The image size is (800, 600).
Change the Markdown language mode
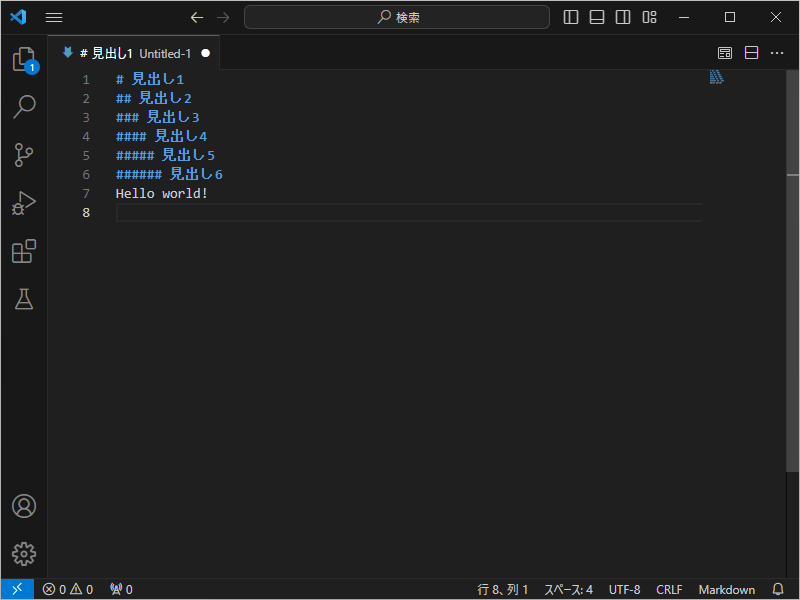726,589
